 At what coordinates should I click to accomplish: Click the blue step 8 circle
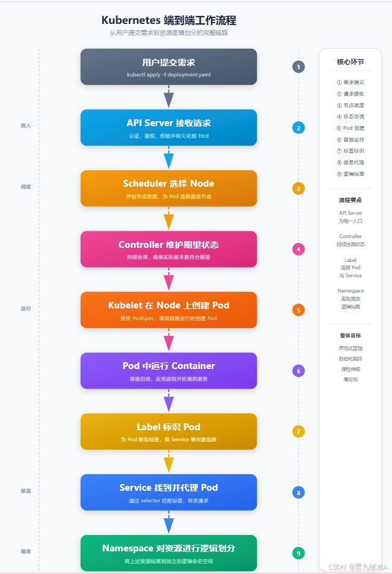point(298,493)
